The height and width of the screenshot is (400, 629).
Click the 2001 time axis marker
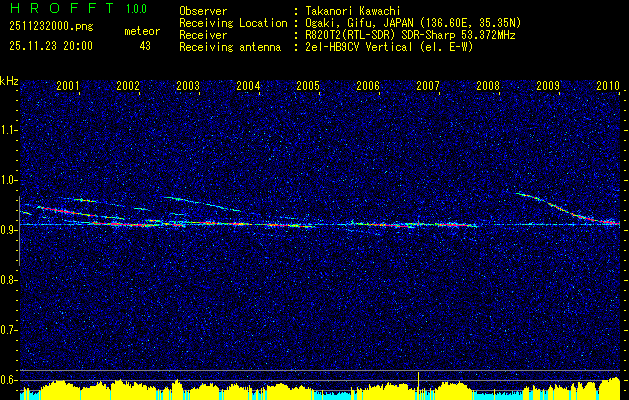point(68,85)
